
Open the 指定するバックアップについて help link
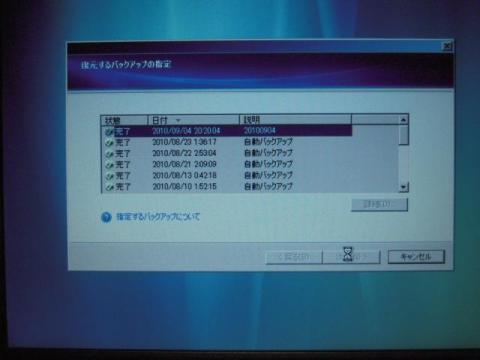tap(158, 217)
